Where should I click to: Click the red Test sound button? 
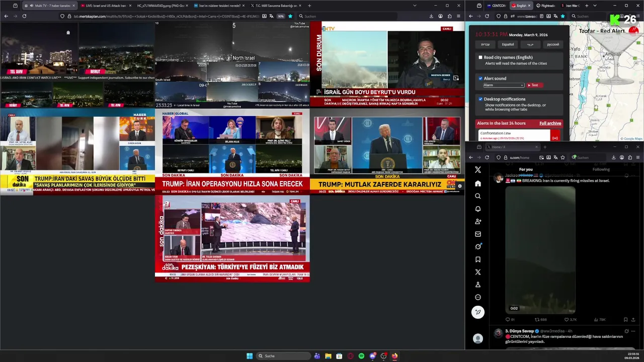tap(535, 85)
